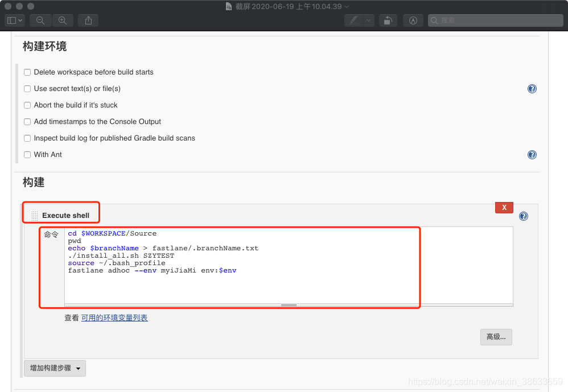The image size is (568, 392).
Task: Click the 'cd $WORKSPACE/Source' command line
Action: point(112,233)
